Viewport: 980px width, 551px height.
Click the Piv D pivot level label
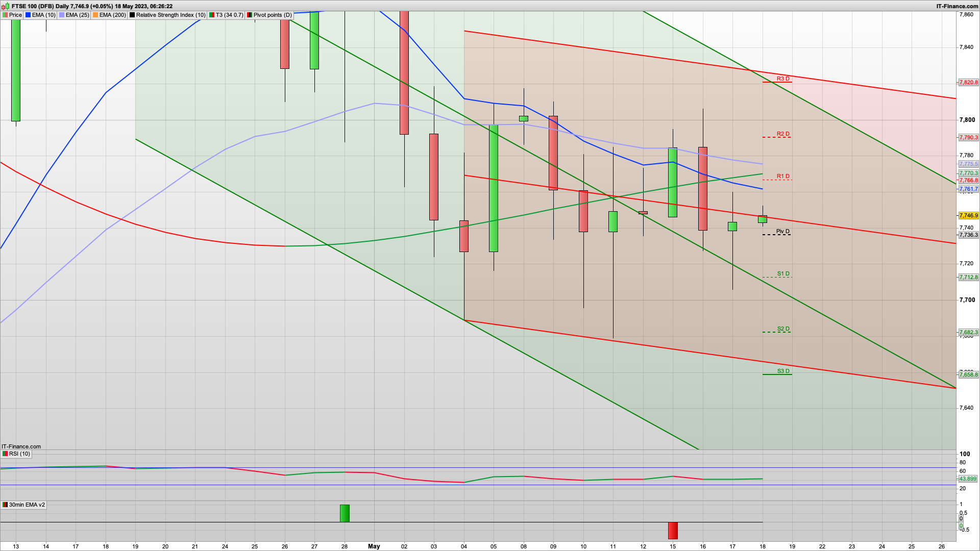click(x=782, y=231)
